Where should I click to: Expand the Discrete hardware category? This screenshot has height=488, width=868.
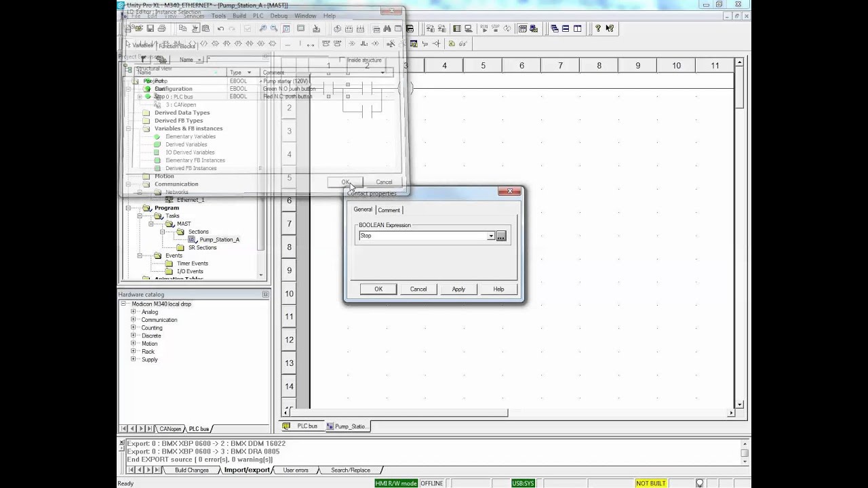tap(134, 335)
